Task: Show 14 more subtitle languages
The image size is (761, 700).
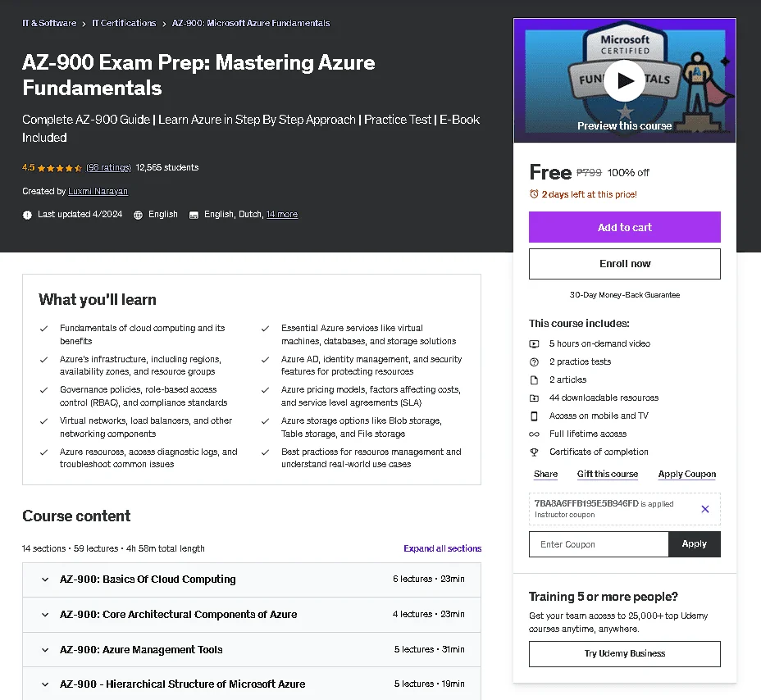Action: coord(282,214)
